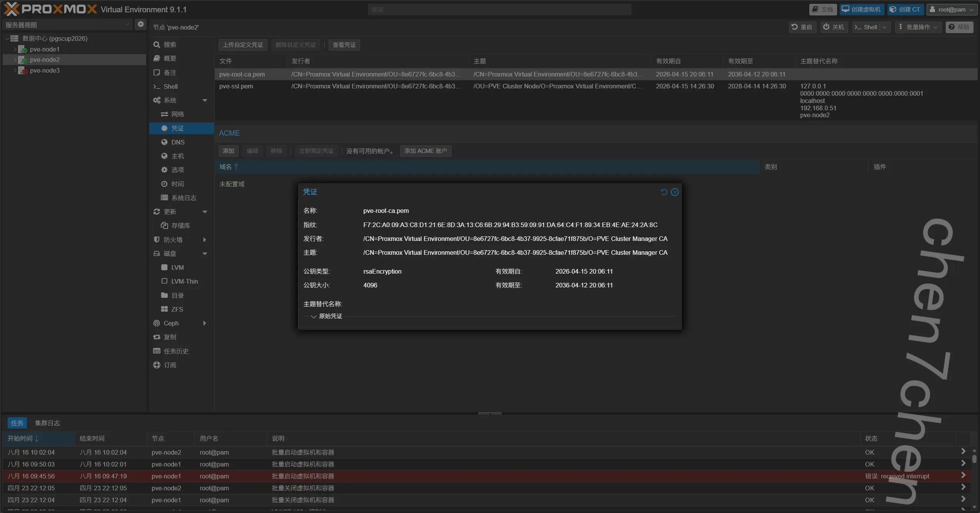Screen dimensions: 980x513
Task: Click the 创建 CT create container button
Action: (x=905, y=10)
